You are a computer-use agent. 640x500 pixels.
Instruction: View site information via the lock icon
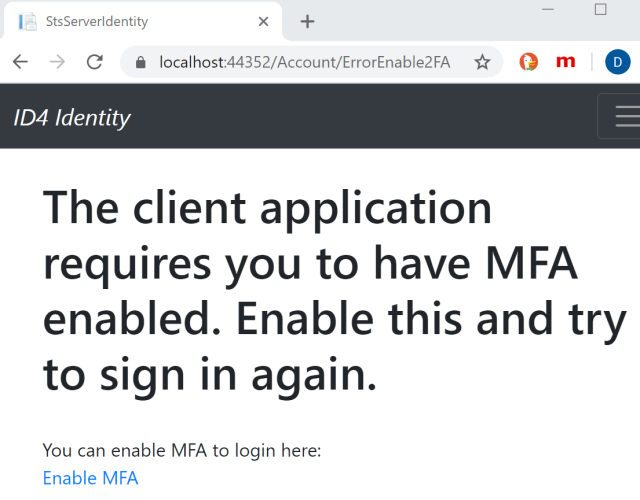pyautogui.click(x=141, y=62)
